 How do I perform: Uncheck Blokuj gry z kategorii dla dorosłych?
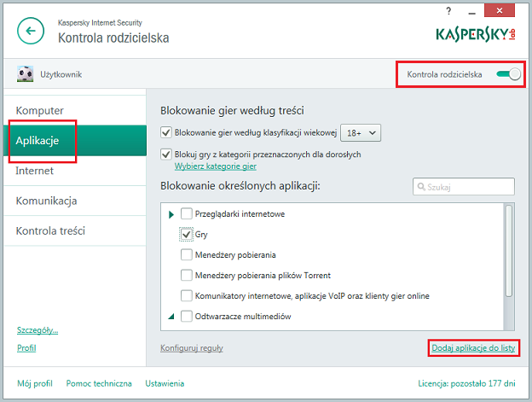166,154
